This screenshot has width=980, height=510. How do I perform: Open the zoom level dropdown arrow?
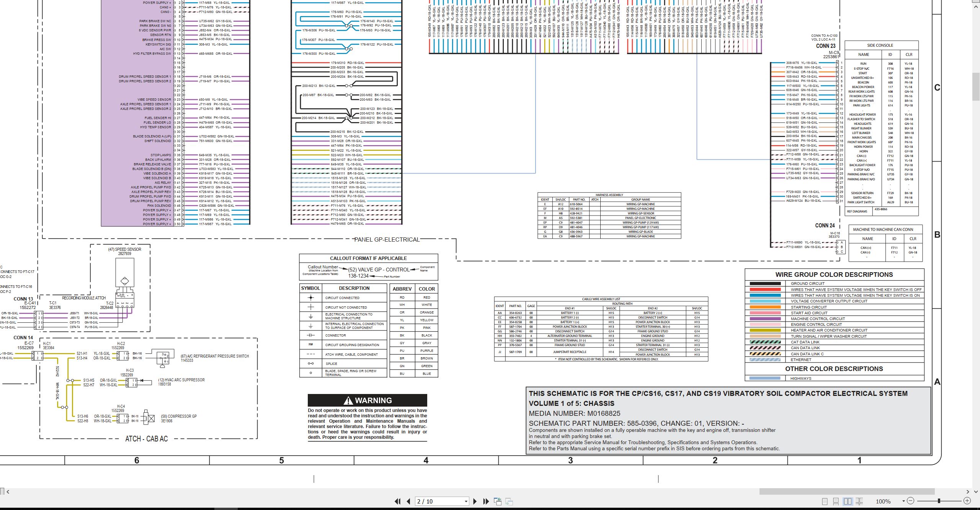point(903,501)
